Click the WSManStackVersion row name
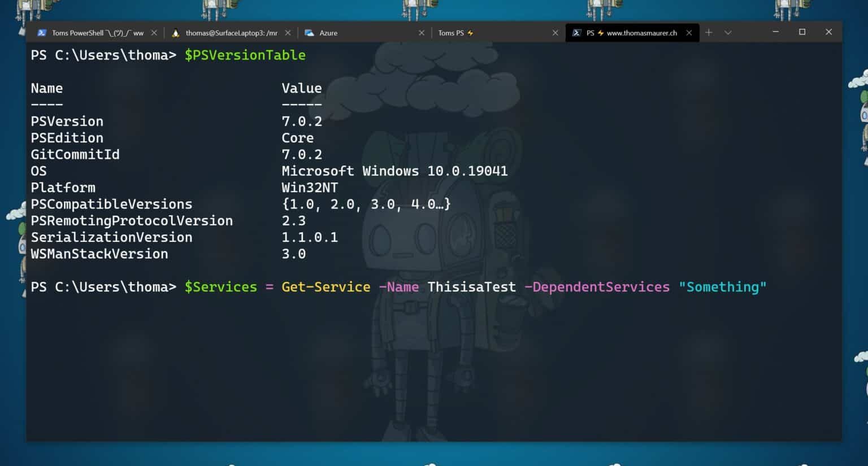This screenshot has width=868, height=466. click(99, 254)
